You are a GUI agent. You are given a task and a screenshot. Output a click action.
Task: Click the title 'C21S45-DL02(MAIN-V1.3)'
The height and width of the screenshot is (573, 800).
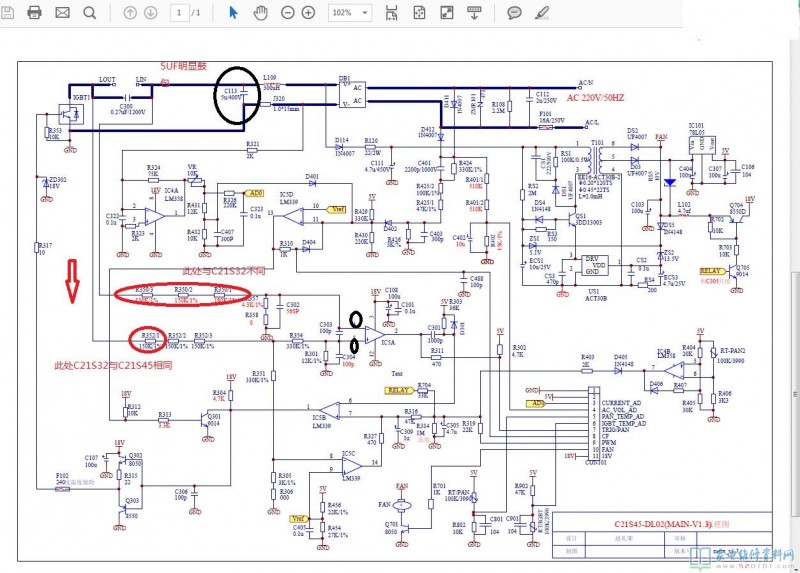click(662, 524)
